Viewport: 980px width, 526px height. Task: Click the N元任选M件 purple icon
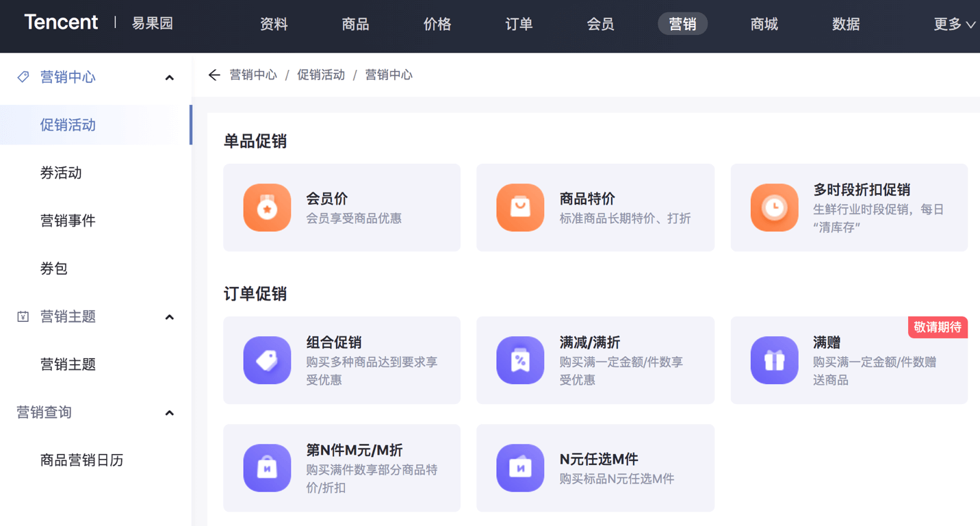coord(520,468)
